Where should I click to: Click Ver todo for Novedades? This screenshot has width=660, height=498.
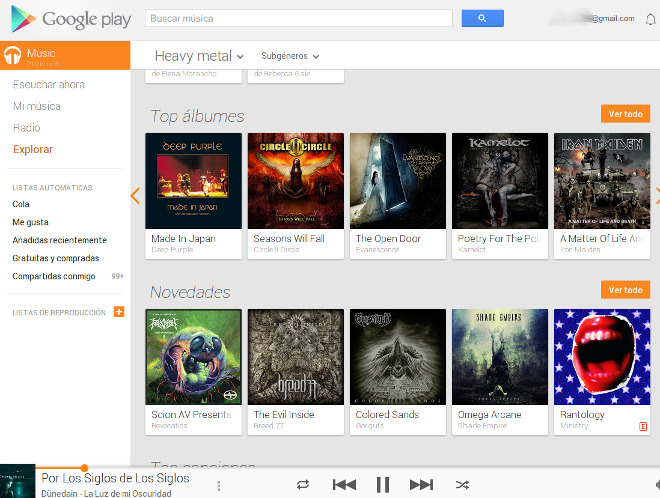pos(625,290)
